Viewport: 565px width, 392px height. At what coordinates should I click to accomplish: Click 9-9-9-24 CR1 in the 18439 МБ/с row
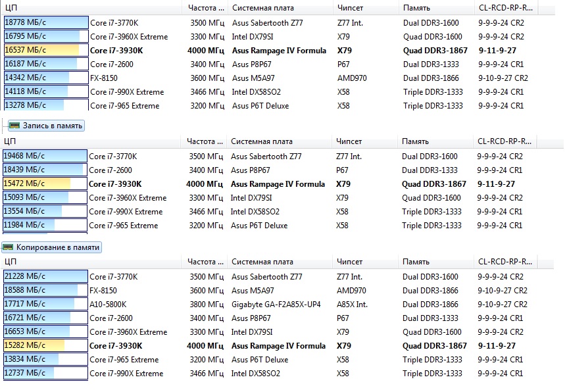coord(499,170)
